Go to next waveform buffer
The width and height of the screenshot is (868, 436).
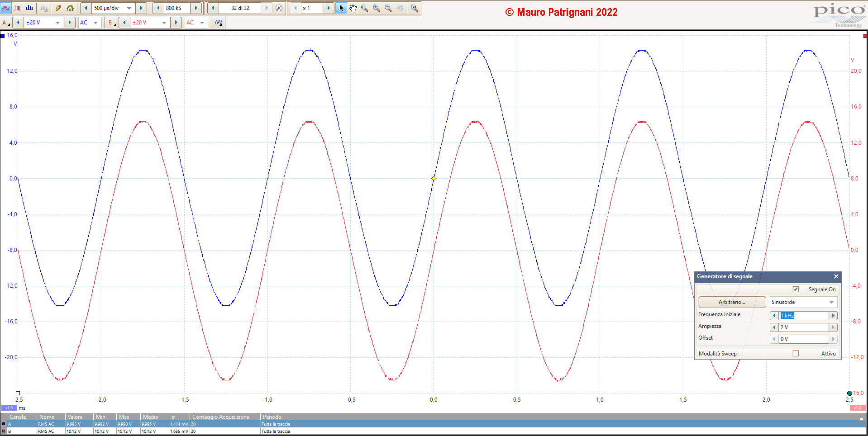click(267, 8)
